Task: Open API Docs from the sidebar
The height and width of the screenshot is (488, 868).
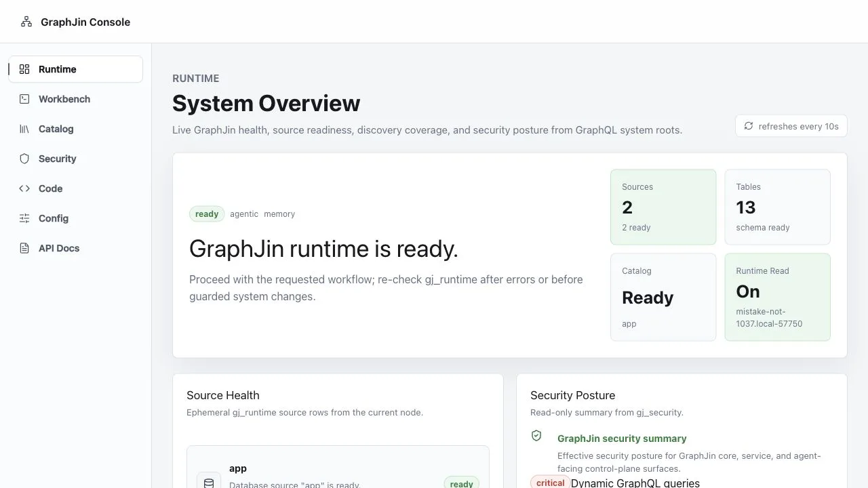Action: (x=75, y=248)
